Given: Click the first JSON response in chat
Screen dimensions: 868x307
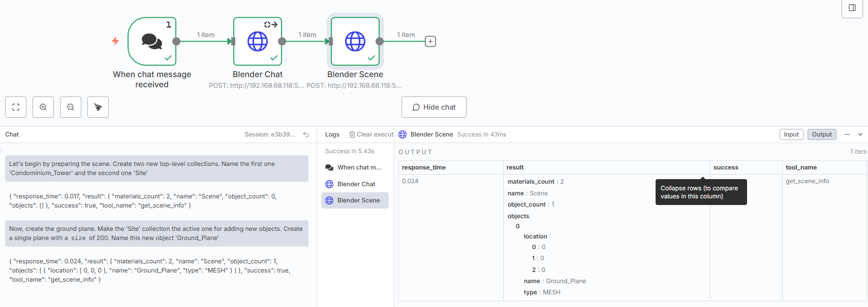Looking at the screenshot, I should point(143,201).
